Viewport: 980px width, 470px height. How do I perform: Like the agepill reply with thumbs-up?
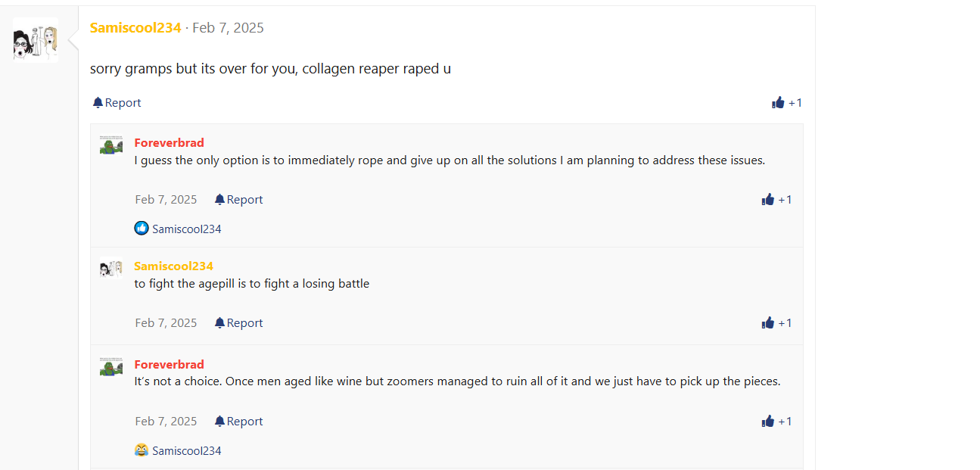[x=768, y=323]
